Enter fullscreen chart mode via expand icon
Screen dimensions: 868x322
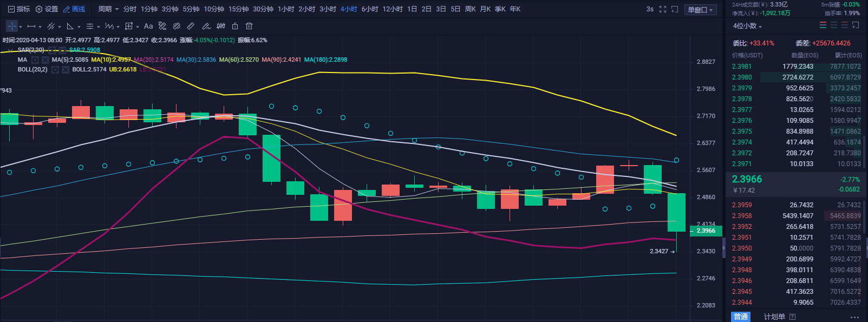[663, 9]
